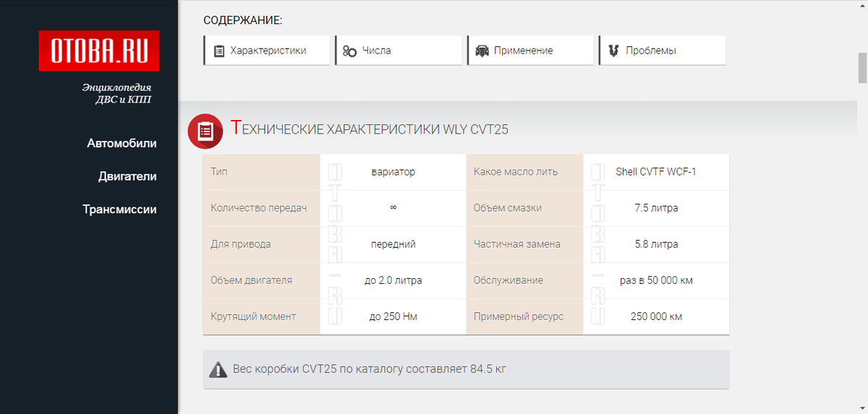Click the передний value cell

coord(393,244)
